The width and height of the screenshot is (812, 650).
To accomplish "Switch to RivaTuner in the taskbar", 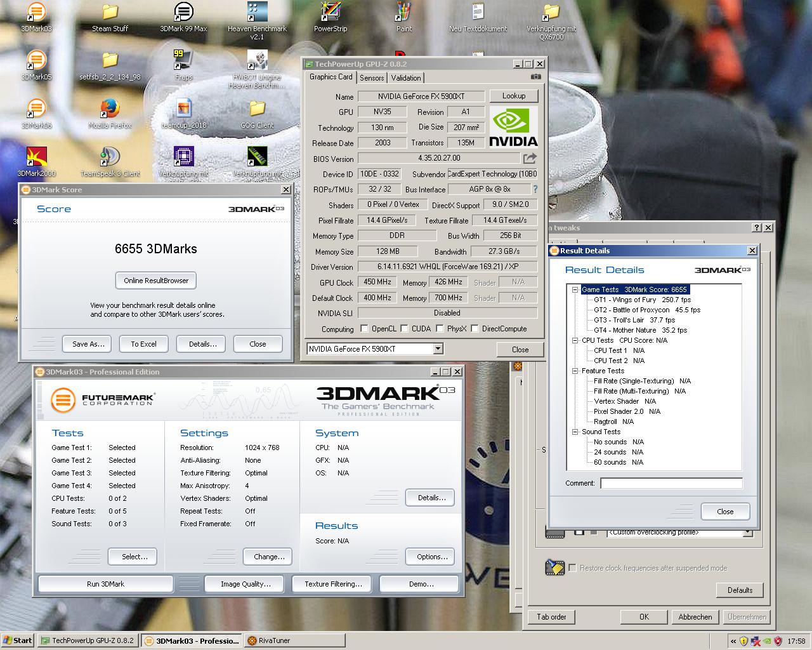I will pos(294,640).
